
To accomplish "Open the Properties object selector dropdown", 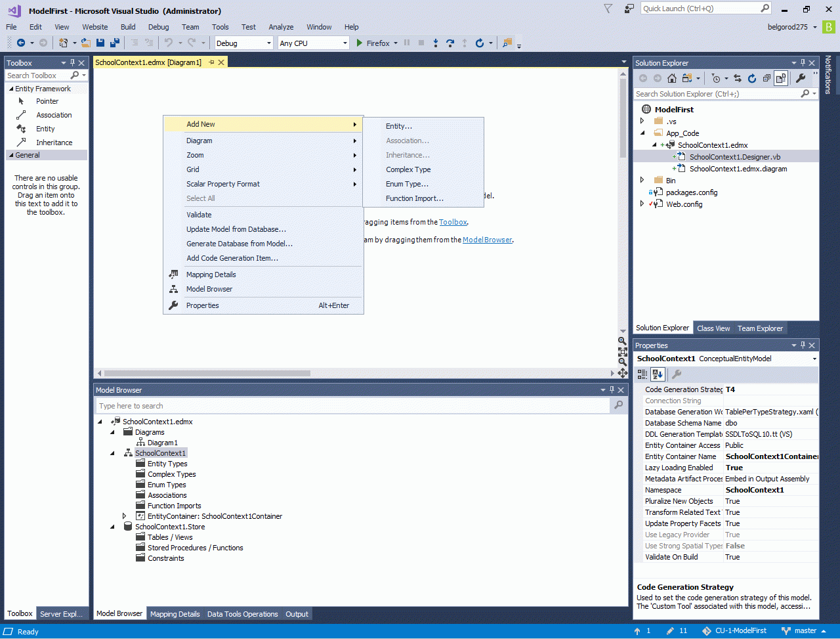I will [x=814, y=359].
